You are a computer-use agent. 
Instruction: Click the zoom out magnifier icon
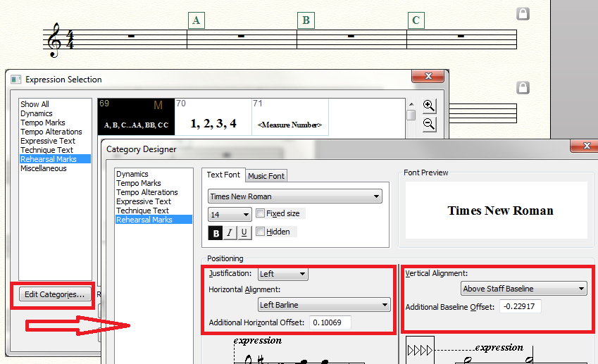pos(428,124)
